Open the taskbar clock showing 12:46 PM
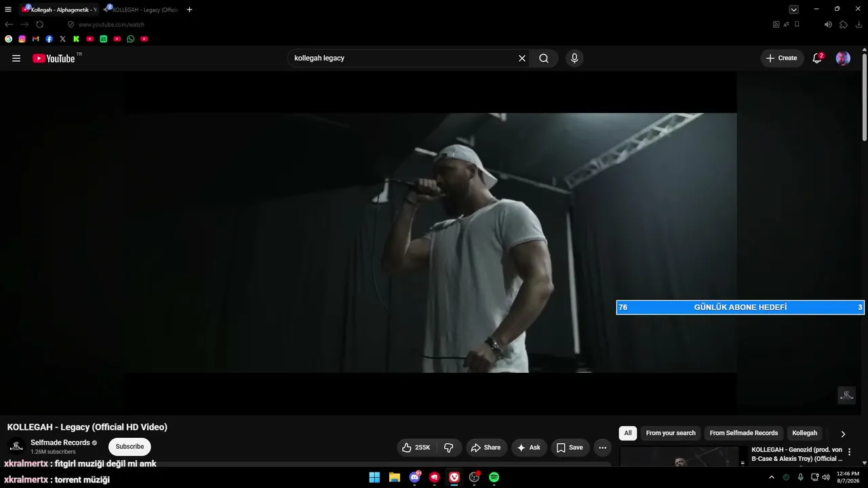Viewport: 868px width, 488px height. pos(848,477)
